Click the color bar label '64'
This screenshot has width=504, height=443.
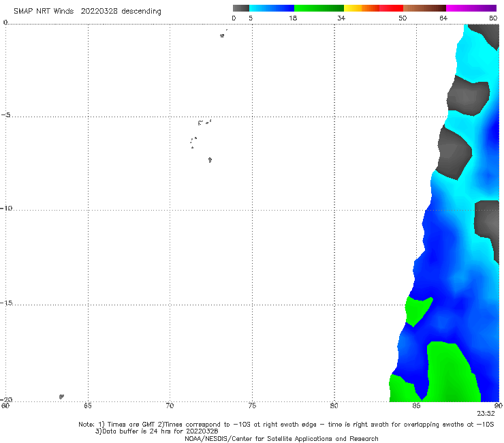(x=443, y=18)
